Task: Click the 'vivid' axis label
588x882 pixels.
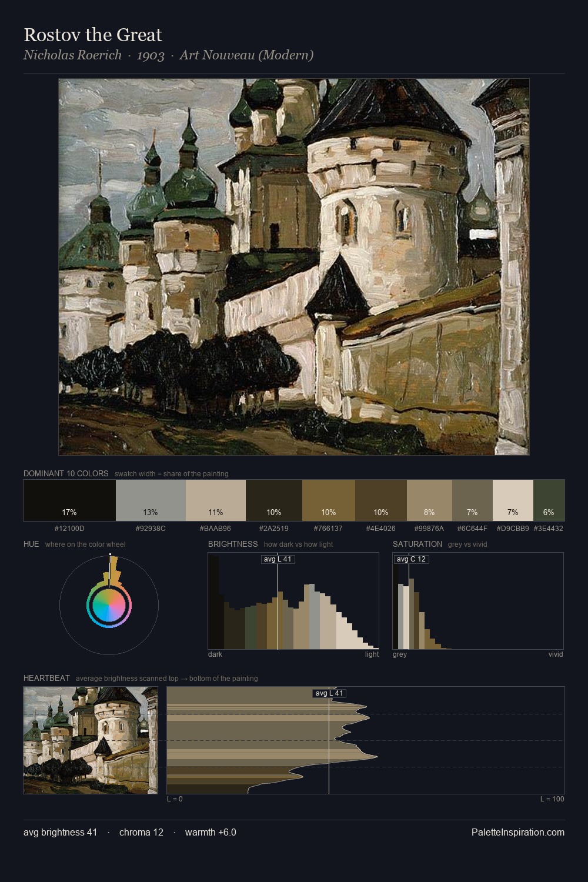Action: (x=556, y=654)
